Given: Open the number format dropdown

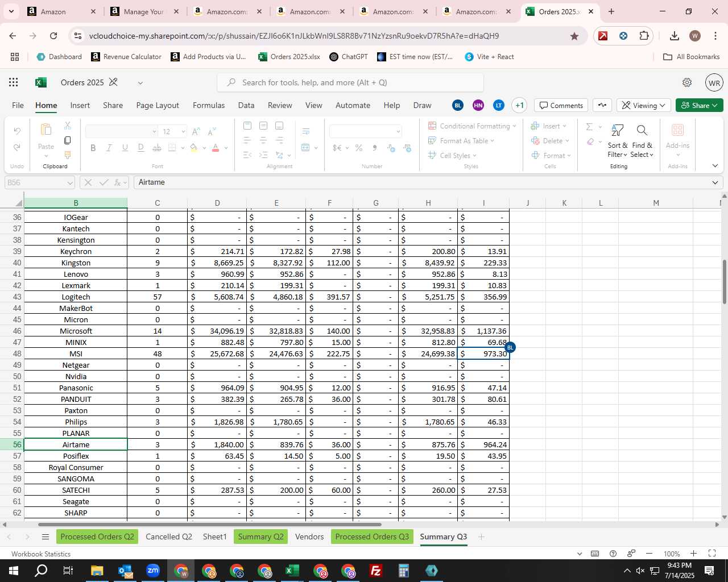Looking at the screenshot, I should click(x=398, y=132).
